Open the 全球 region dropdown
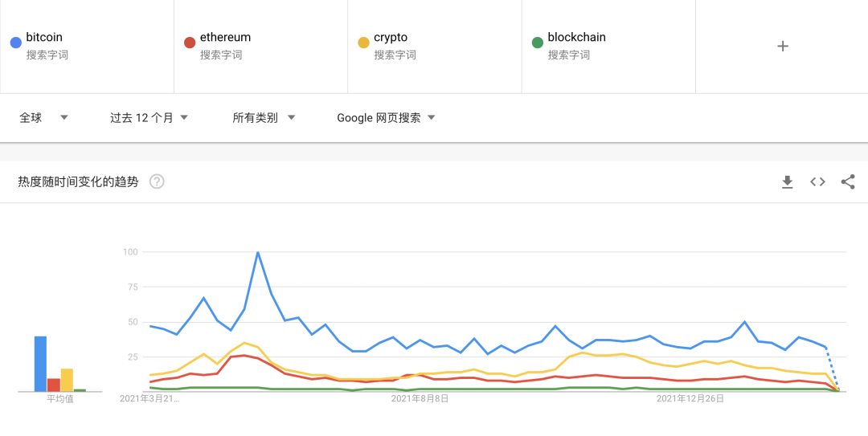 (x=43, y=117)
